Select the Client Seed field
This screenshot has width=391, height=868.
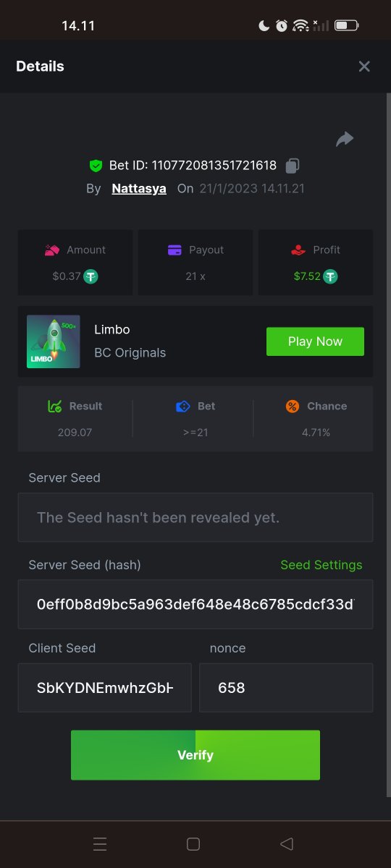pos(105,688)
